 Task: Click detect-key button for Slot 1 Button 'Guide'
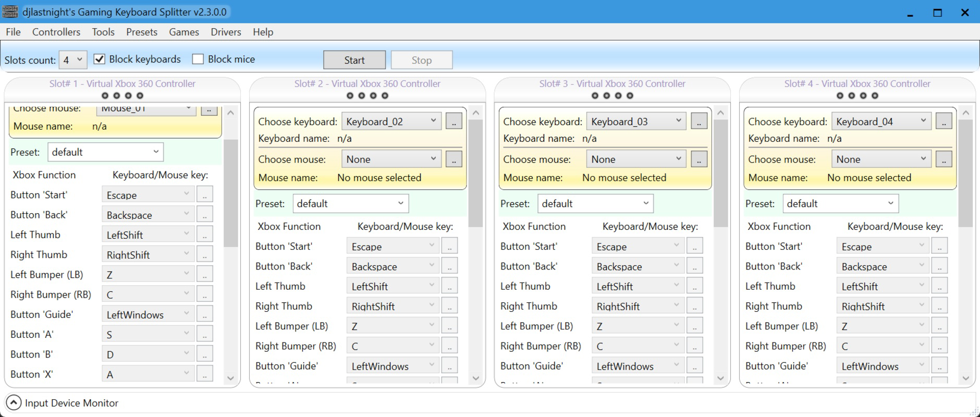[204, 314]
